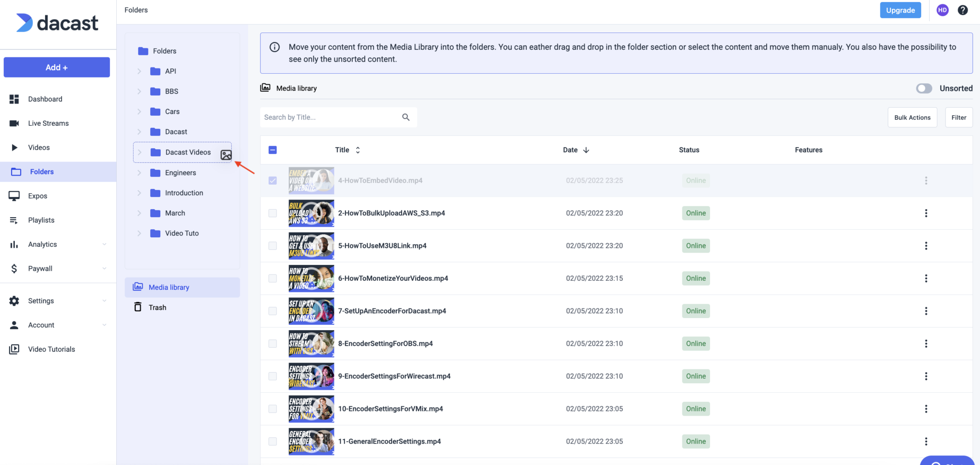Open the help question mark icon
The width and height of the screenshot is (980, 465).
963,10
